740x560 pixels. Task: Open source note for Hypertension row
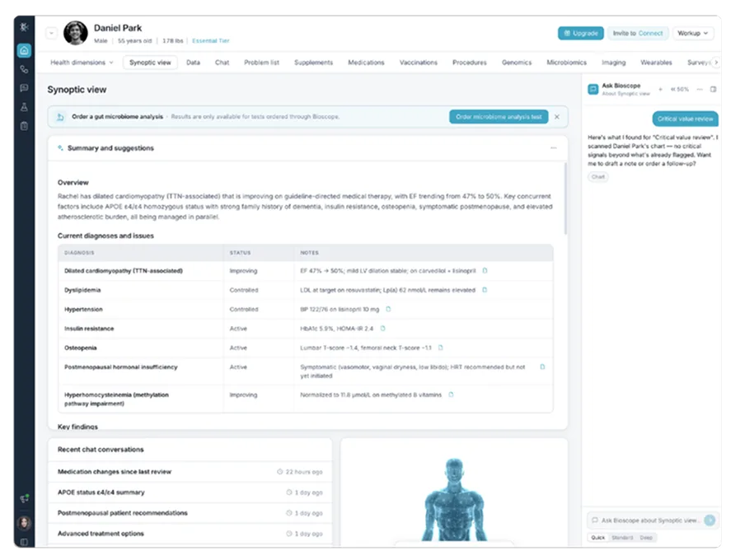click(388, 310)
